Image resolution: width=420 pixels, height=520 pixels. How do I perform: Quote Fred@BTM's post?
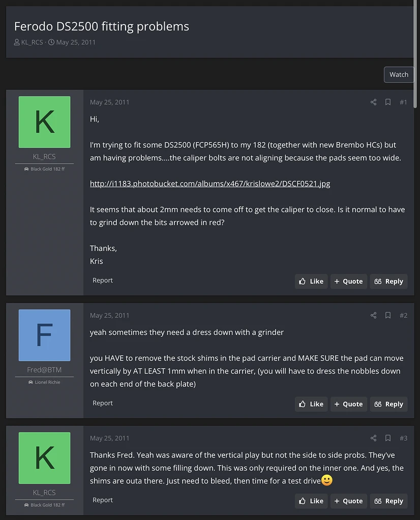click(349, 404)
